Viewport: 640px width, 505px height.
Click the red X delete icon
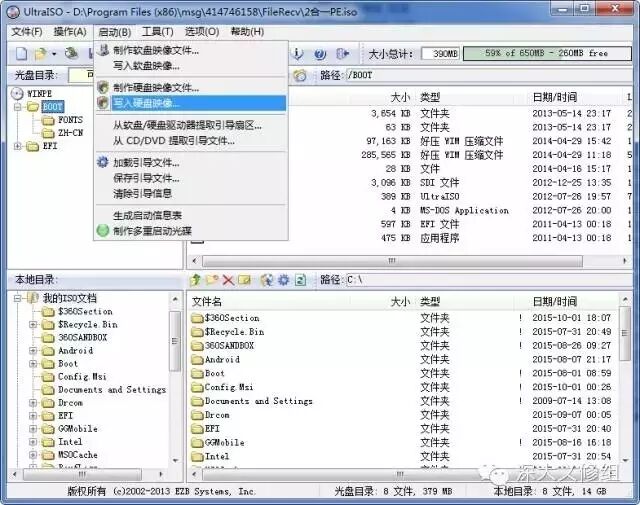[x=228, y=280]
